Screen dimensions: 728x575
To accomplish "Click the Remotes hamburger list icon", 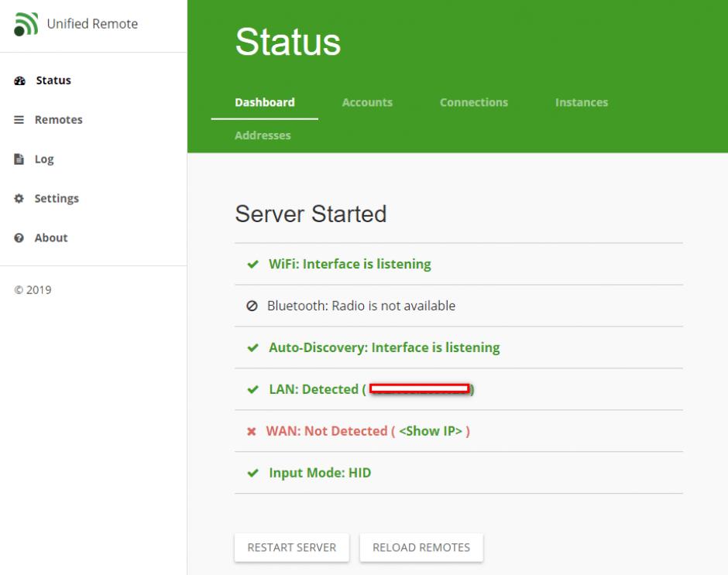I will click(x=19, y=120).
